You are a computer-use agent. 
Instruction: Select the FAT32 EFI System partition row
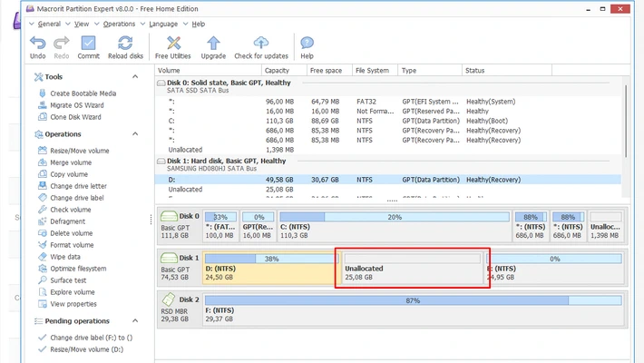[x=388, y=102]
